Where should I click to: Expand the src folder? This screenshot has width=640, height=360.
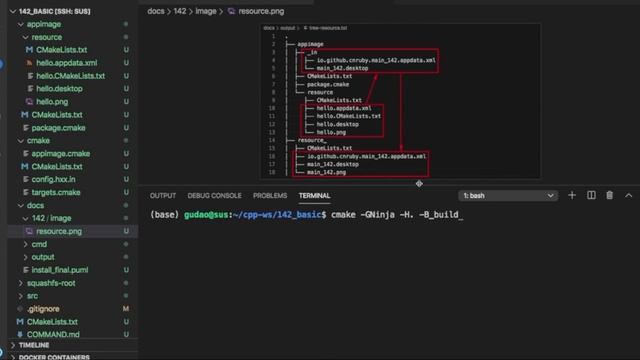pyautogui.click(x=20, y=296)
